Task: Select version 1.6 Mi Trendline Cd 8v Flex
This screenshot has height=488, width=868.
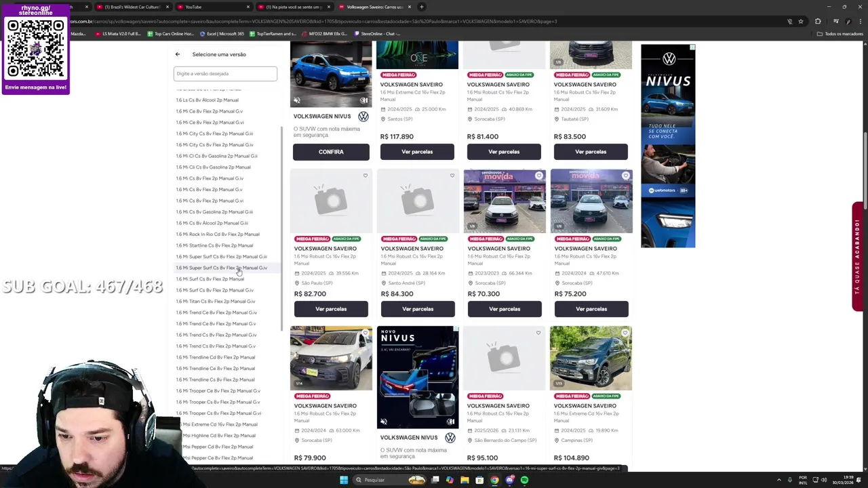Action: click(216, 357)
